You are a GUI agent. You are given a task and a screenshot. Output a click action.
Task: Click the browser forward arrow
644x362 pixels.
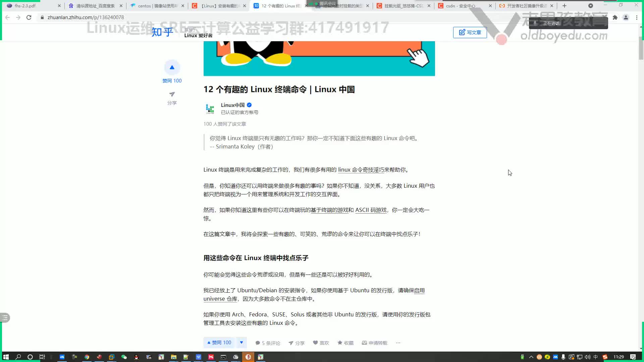pos(18,17)
